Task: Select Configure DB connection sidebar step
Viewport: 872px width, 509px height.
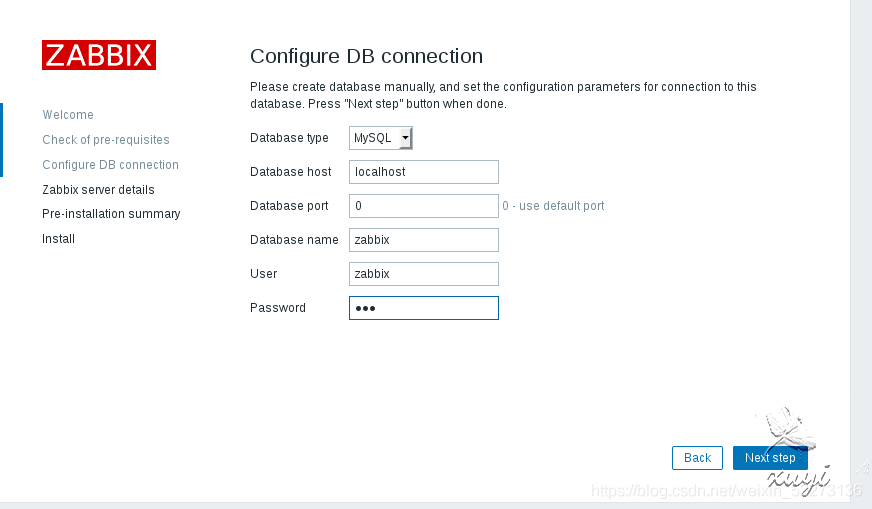Action: coord(111,165)
